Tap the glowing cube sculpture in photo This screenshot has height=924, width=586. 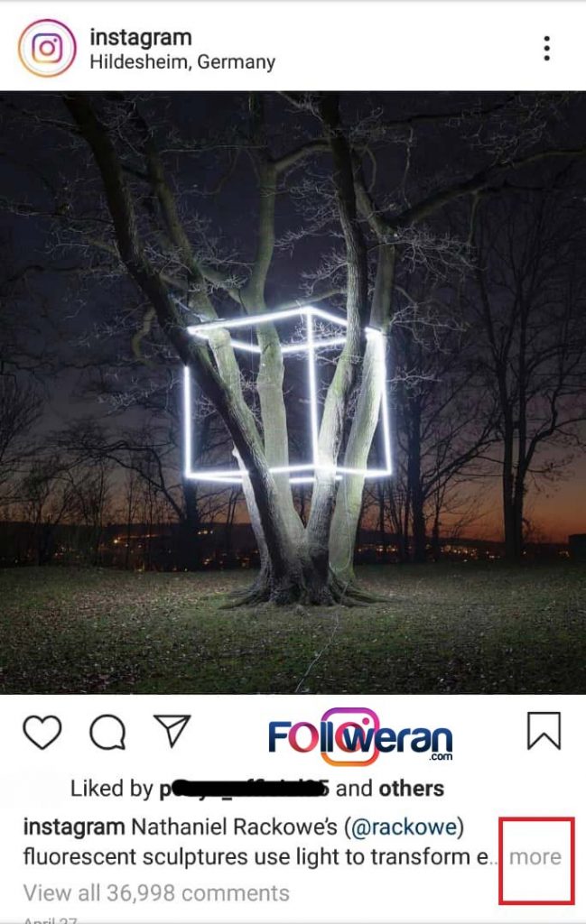click(x=288, y=393)
